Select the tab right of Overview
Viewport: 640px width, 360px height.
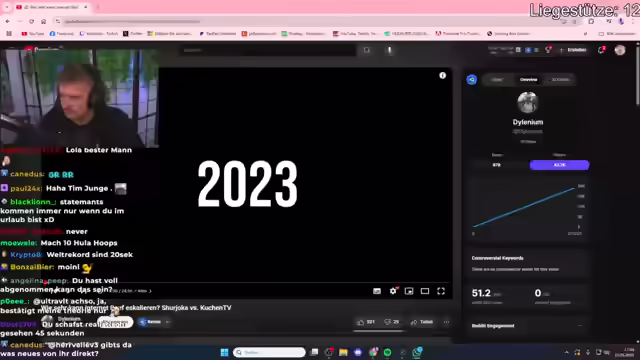(x=560, y=80)
